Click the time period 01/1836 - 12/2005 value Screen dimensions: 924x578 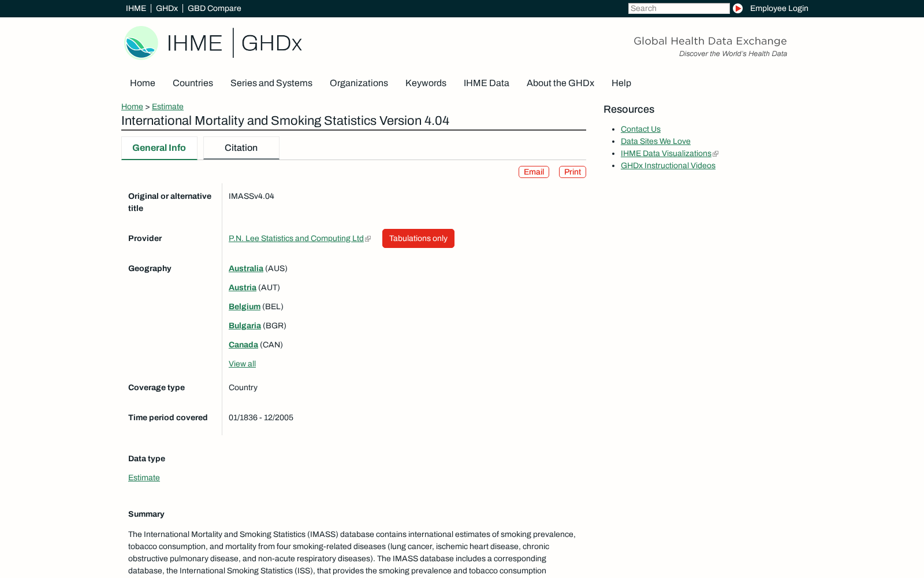coord(261,417)
